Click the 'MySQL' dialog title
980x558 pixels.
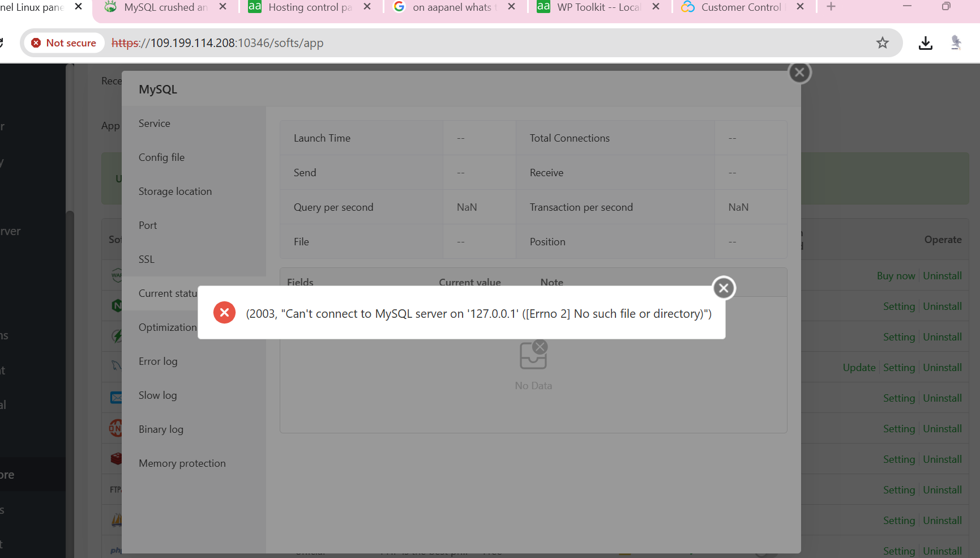tap(158, 90)
